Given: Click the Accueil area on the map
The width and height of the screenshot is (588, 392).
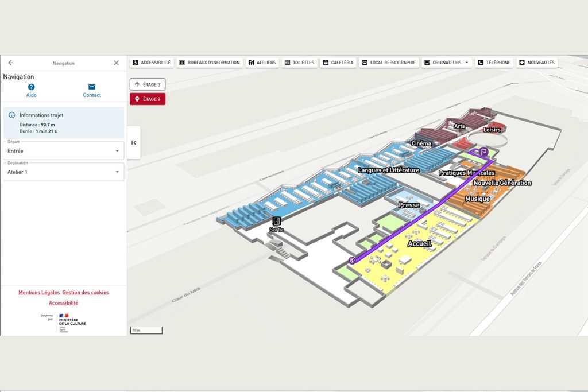Looking at the screenshot, I should (x=419, y=244).
